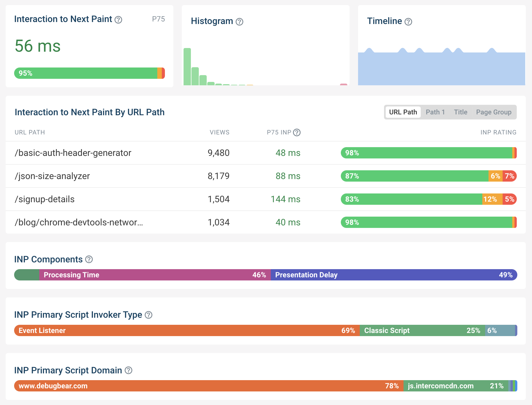Click the 1,504 views cell
Screen dimensions: 532x405
click(x=219, y=199)
